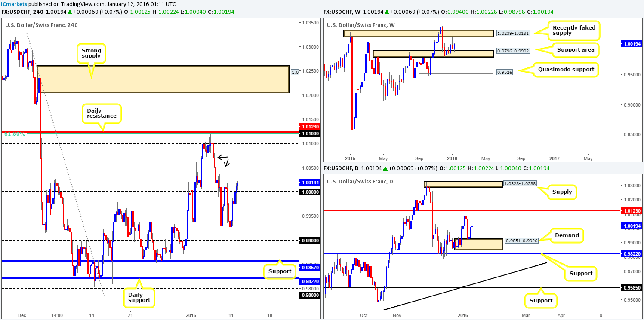Click the red 1.01230 price tag on daily chart

click(x=632, y=210)
